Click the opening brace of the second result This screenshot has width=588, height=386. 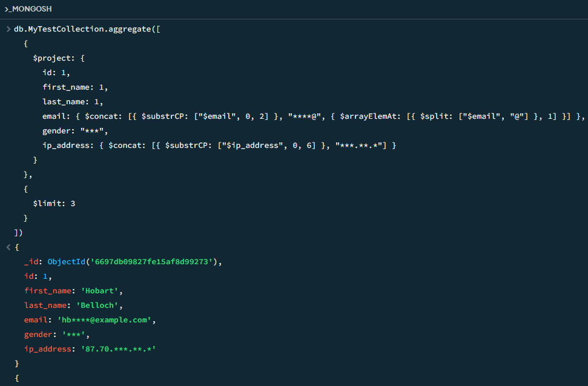pos(16,378)
